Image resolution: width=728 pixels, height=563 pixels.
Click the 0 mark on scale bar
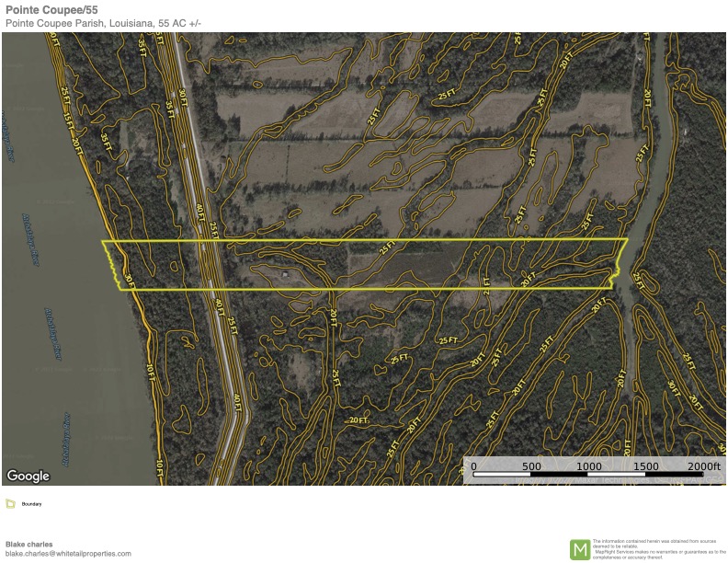[473, 466]
